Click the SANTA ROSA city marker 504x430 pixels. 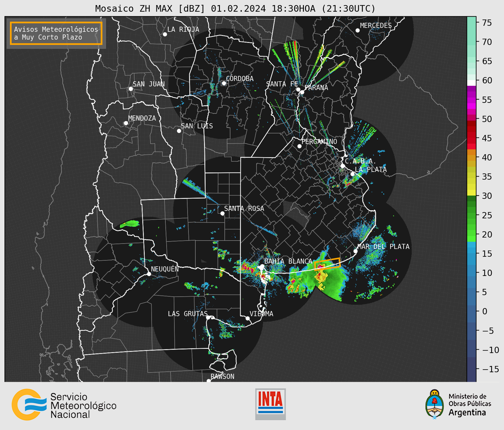222,214
